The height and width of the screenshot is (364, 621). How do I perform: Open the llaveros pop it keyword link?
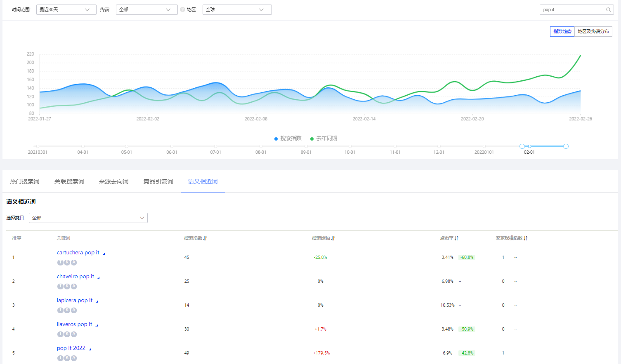74,324
